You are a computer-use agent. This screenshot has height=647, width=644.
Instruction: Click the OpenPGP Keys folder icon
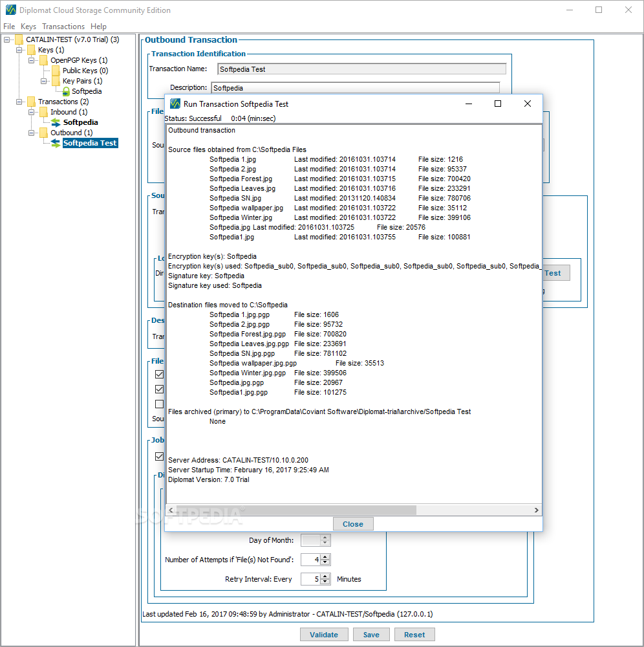tap(44, 60)
